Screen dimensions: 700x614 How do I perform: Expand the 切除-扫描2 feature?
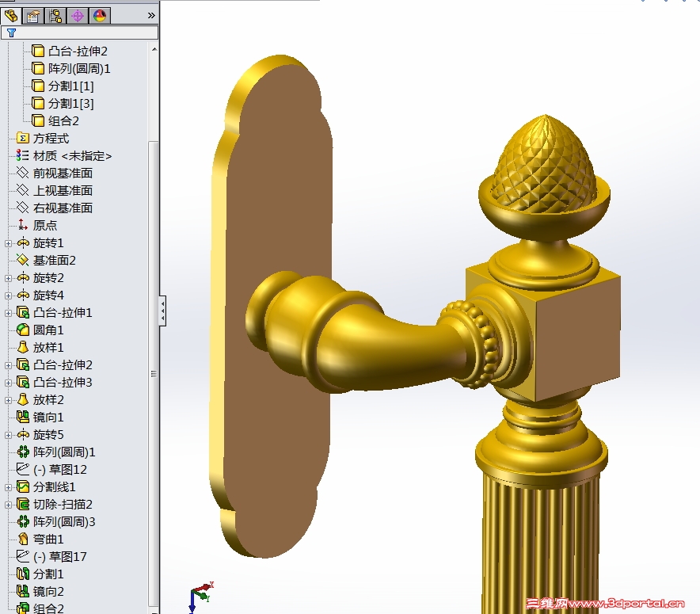click(8, 505)
